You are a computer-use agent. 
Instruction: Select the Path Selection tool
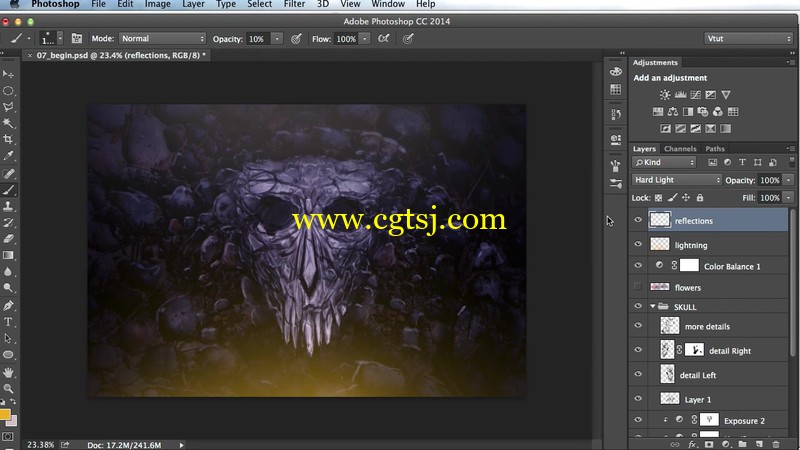click(x=8, y=338)
